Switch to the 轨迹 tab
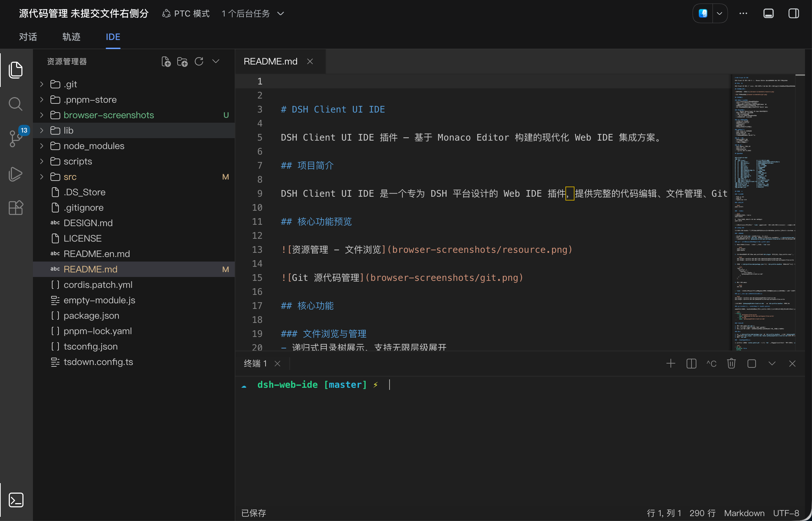This screenshot has height=521, width=812. coord(71,37)
